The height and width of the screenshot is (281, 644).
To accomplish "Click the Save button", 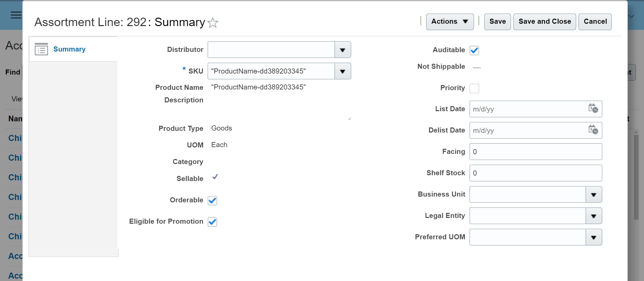I will click(497, 22).
